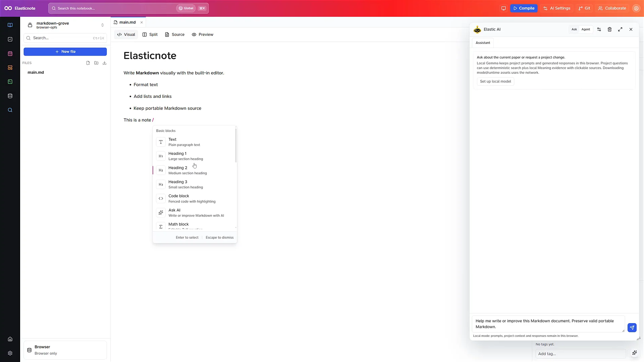Open the Collaborate button
644x362 pixels.
(x=612, y=8)
